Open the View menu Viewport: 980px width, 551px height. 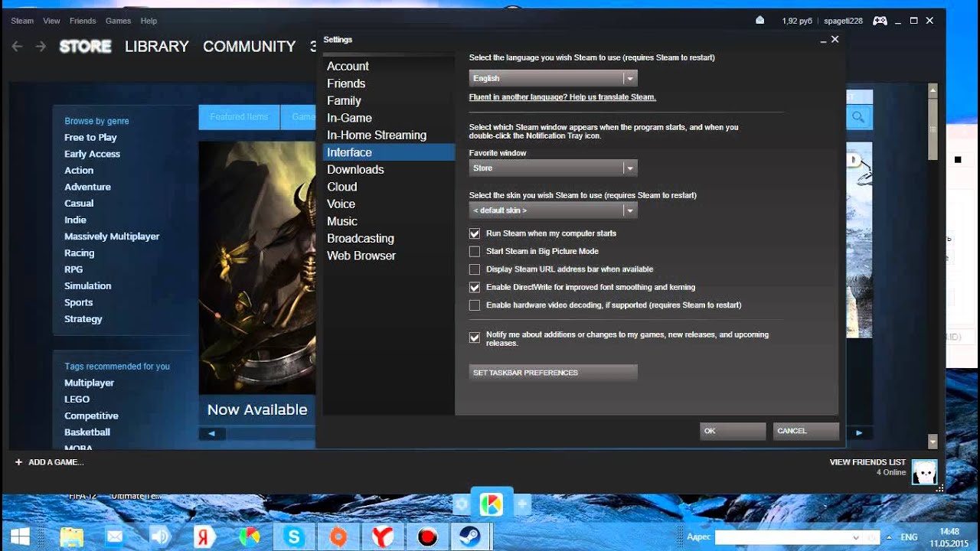click(x=51, y=21)
